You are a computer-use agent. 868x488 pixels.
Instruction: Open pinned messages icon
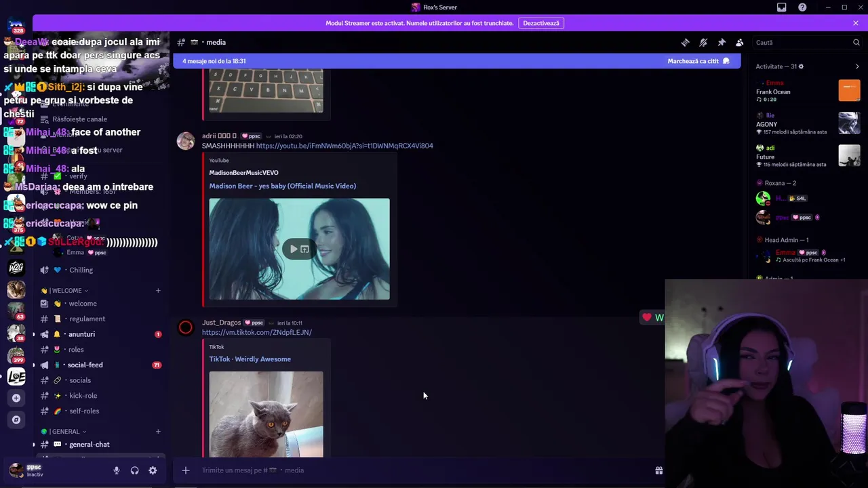(x=722, y=42)
